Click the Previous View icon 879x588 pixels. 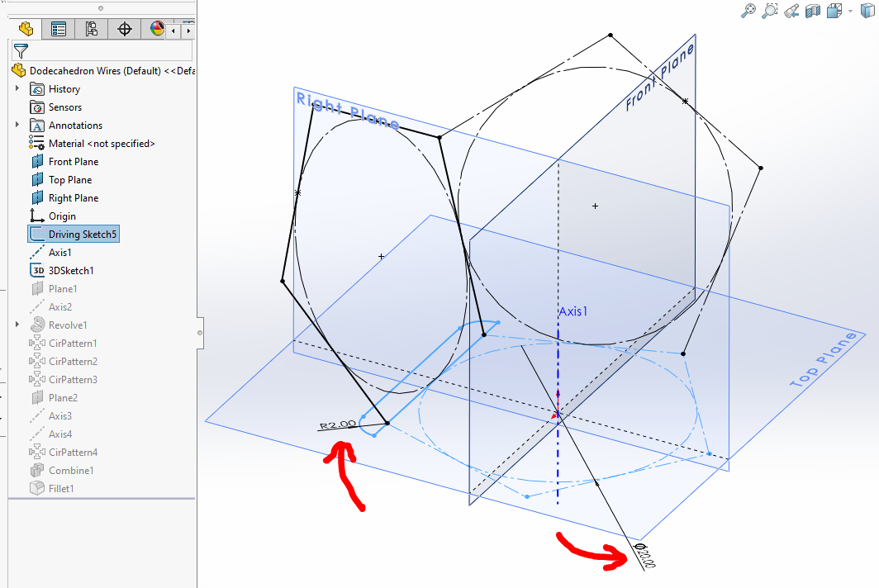click(791, 11)
